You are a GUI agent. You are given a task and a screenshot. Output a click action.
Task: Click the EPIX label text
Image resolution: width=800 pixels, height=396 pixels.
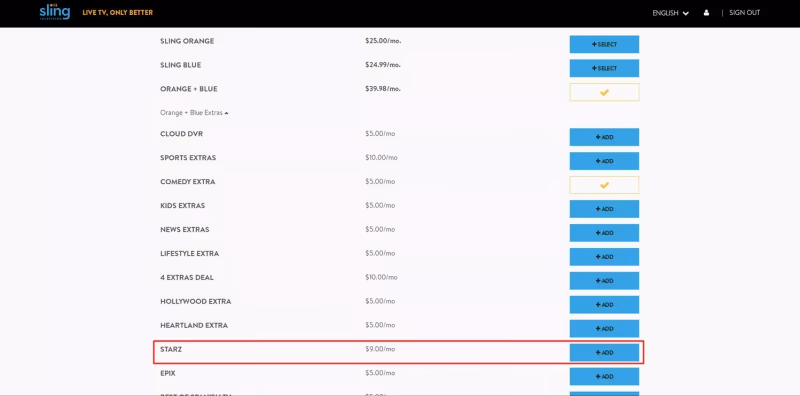click(167, 373)
